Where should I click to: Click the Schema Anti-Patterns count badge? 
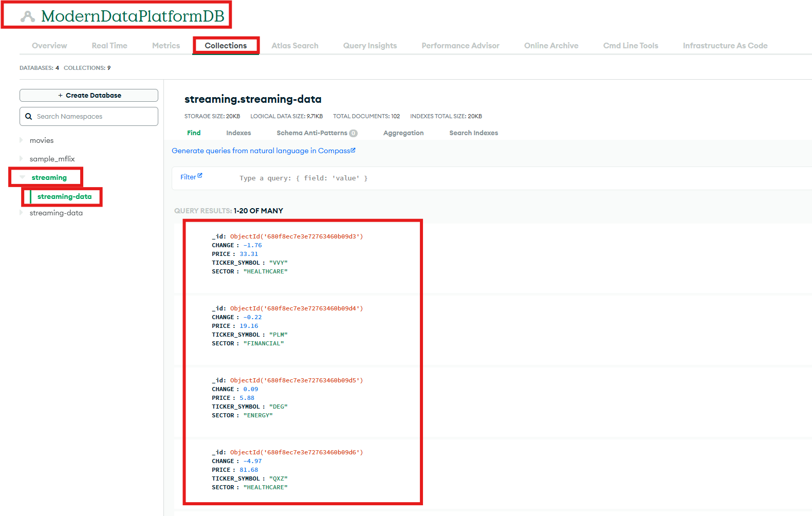click(353, 133)
